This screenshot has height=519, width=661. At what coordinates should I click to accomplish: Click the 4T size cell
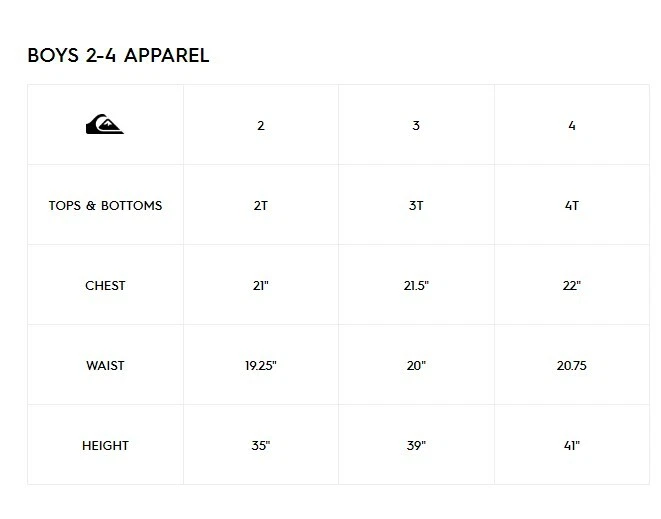(x=572, y=206)
